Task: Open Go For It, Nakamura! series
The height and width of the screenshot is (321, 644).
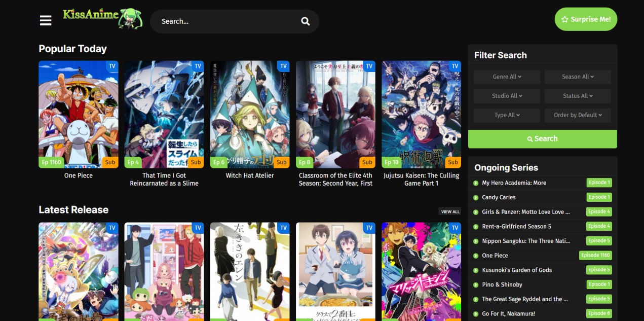Action: (508, 314)
